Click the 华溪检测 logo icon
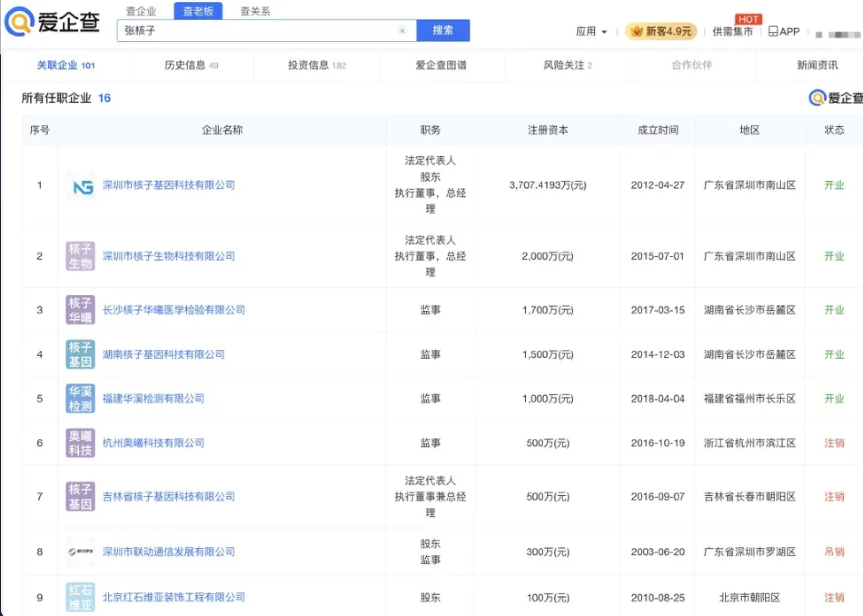This screenshot has width=863, height=616. 81,398
